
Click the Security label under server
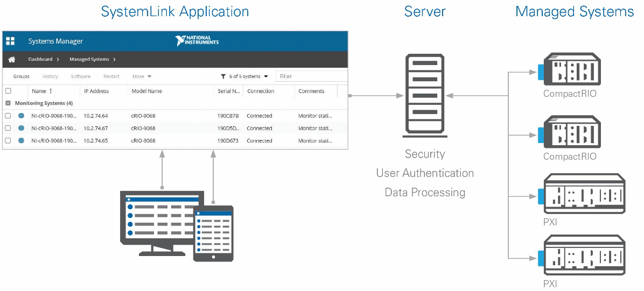click(x=425, y=154)
